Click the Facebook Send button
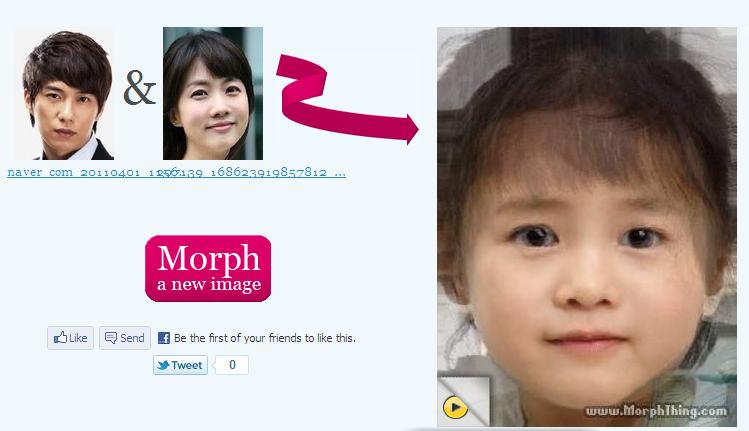Screen dimensions: 749x431 pyautogui.click(x=125, y=338)
